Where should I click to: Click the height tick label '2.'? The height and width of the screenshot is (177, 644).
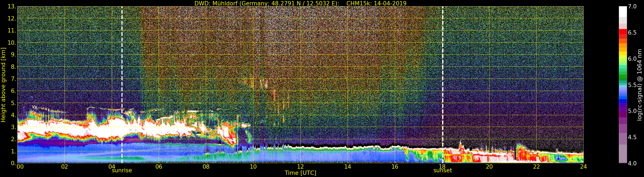click(14, 139)
